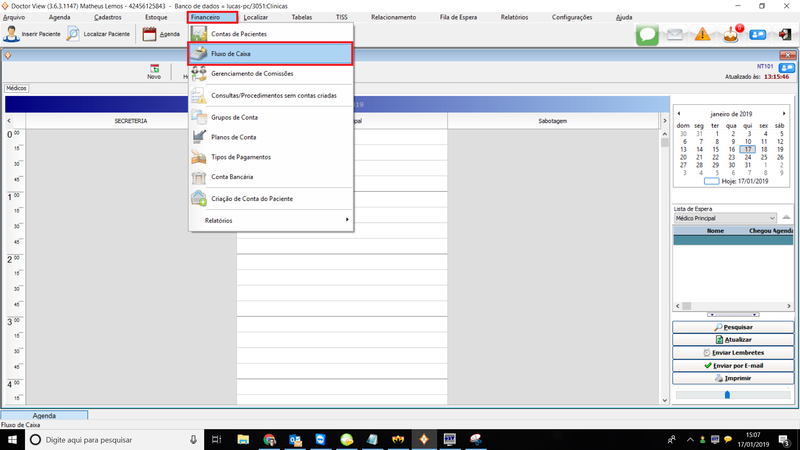The height and width of the screenshot is (450, 800).
Task: Click the envelope mail icon in toolbar
Action: (x=676, y=35)
